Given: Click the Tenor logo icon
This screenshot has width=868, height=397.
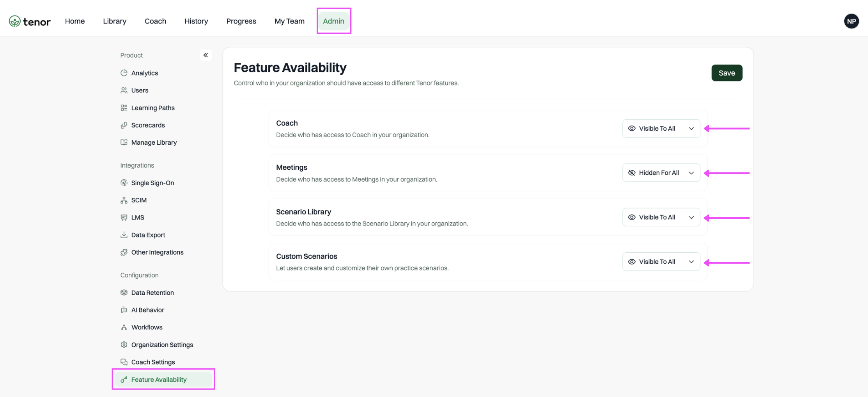Looking at the screenshot, I should (15, 21).
